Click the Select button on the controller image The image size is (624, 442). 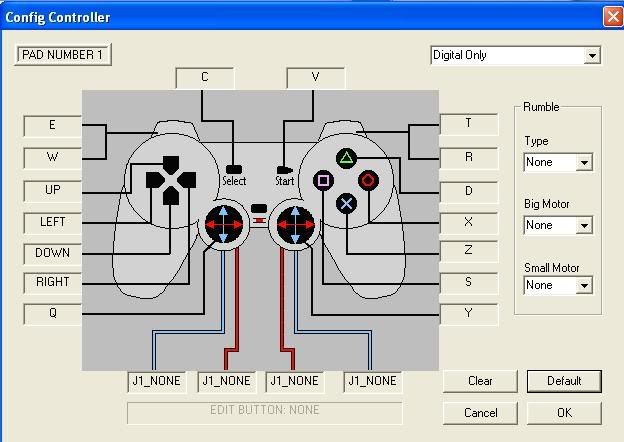click(234, 170)
